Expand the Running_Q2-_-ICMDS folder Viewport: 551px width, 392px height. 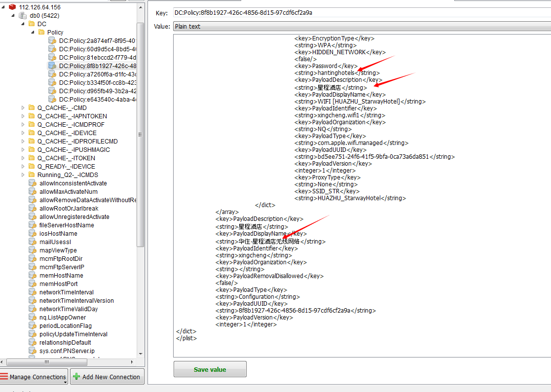coord(23,175)
